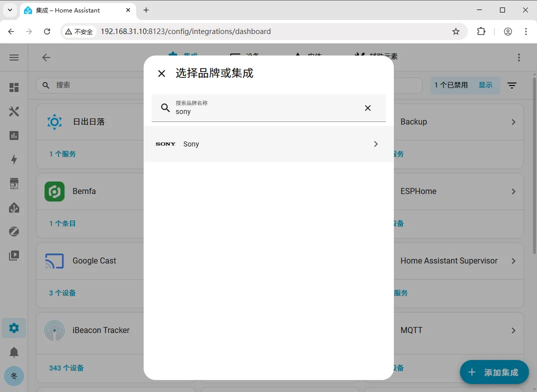
Task: Click the Google Cast logo icon
Action: pyautogui.click(x=55, y=261)
